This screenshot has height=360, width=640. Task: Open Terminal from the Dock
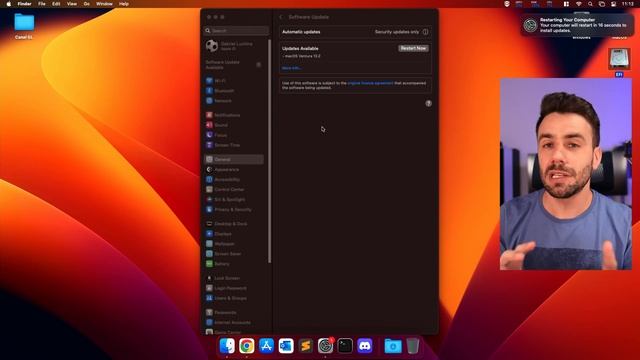pos(345,346)
